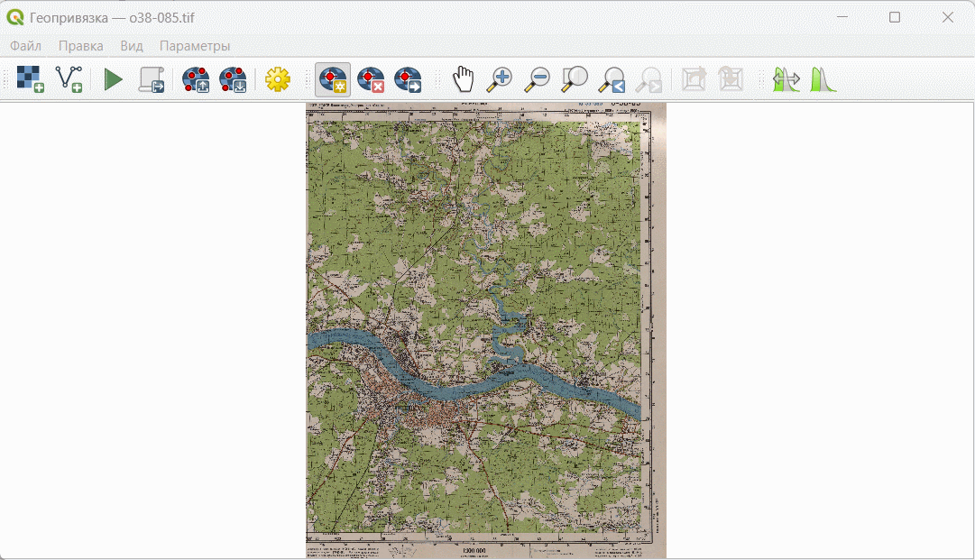Generate the GDAL script icon
Screen dimensions: 975x560
152,79
